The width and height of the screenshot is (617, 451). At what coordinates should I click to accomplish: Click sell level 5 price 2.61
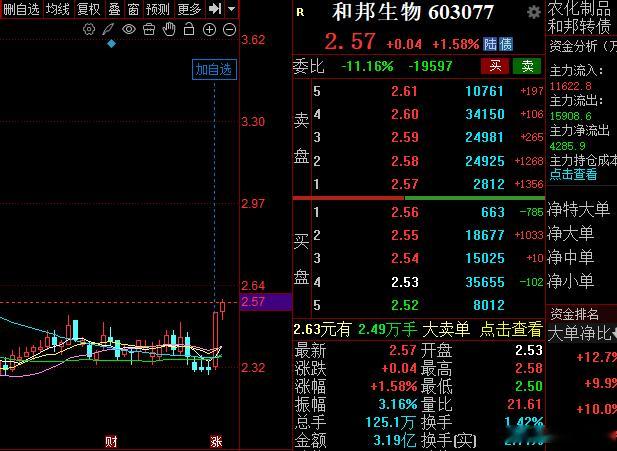coord(404,91)
